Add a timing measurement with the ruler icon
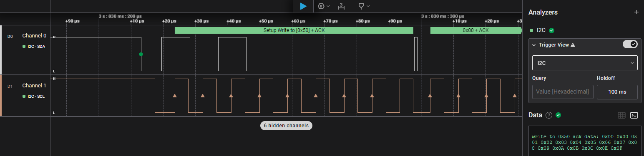Viewport: 644px width, 156px height. click(343, 6)
